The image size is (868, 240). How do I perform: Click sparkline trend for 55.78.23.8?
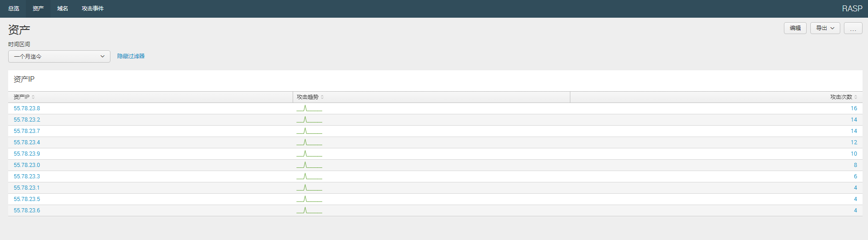pyautogui.click(x=309, y=108)
